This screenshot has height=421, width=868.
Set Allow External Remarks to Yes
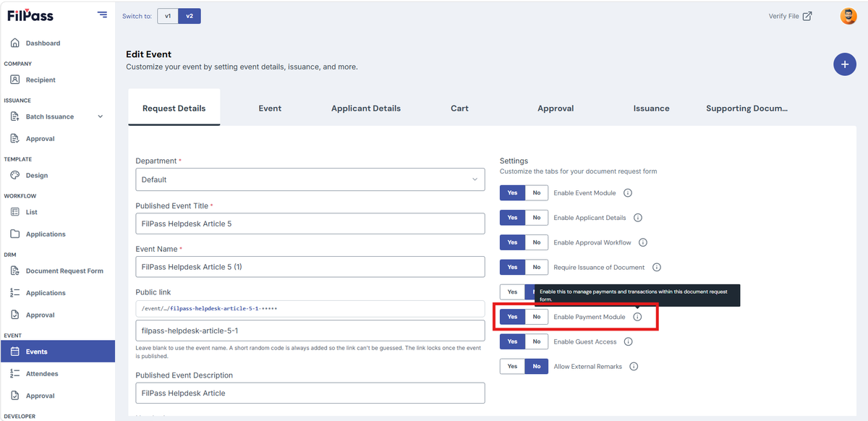click(512, 366)
